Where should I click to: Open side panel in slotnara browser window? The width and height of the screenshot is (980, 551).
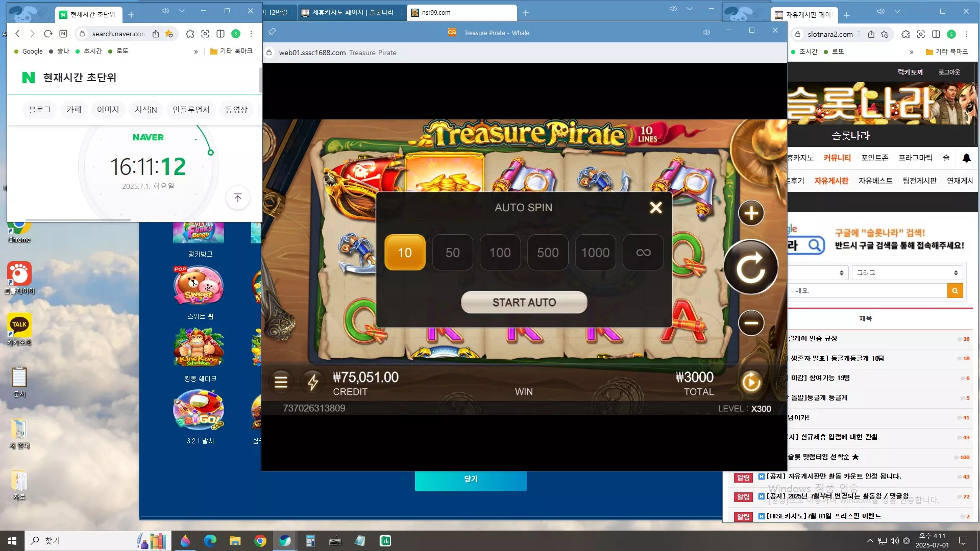coord(936,34)
